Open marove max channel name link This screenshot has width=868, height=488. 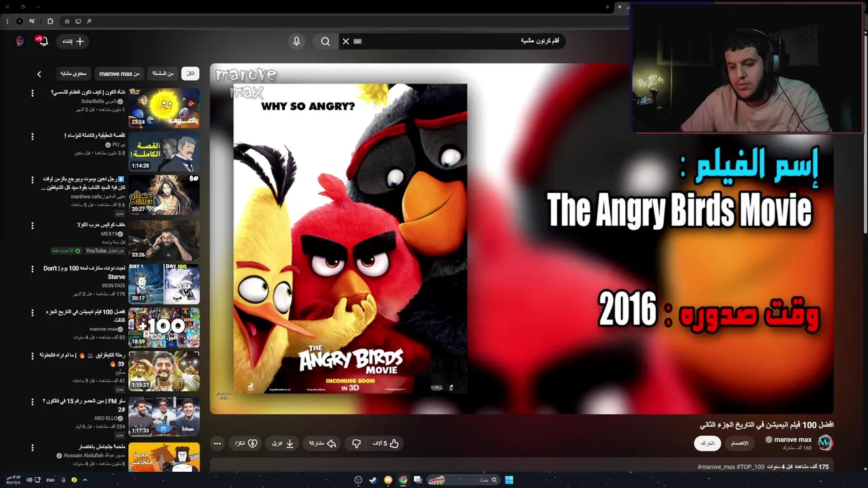792,440
